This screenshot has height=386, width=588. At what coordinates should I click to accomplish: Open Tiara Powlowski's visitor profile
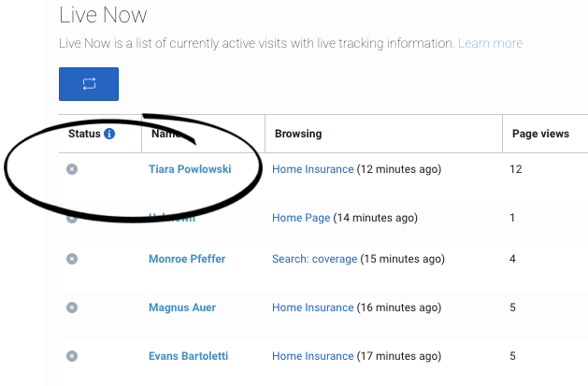point(190,169)
